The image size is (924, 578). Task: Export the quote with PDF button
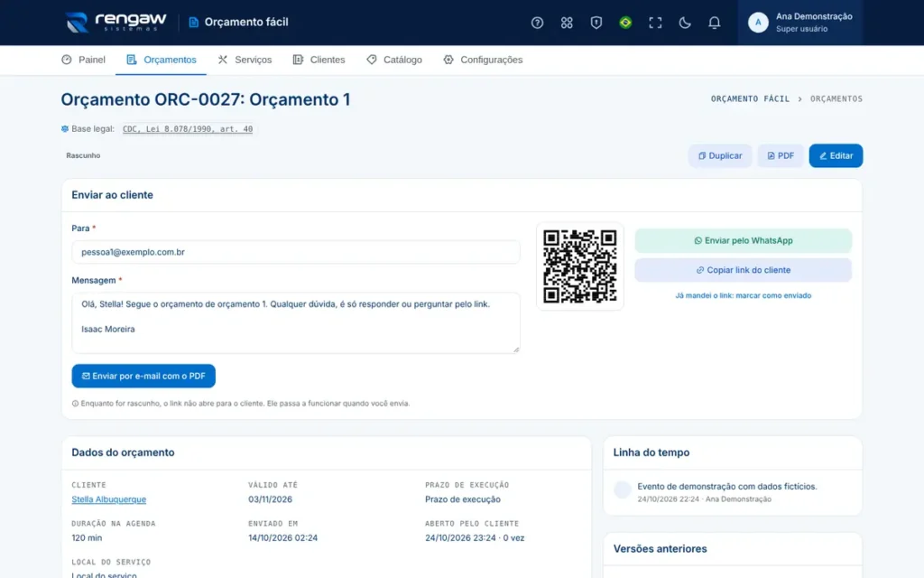pyautogui.click(x=781, y=155)
